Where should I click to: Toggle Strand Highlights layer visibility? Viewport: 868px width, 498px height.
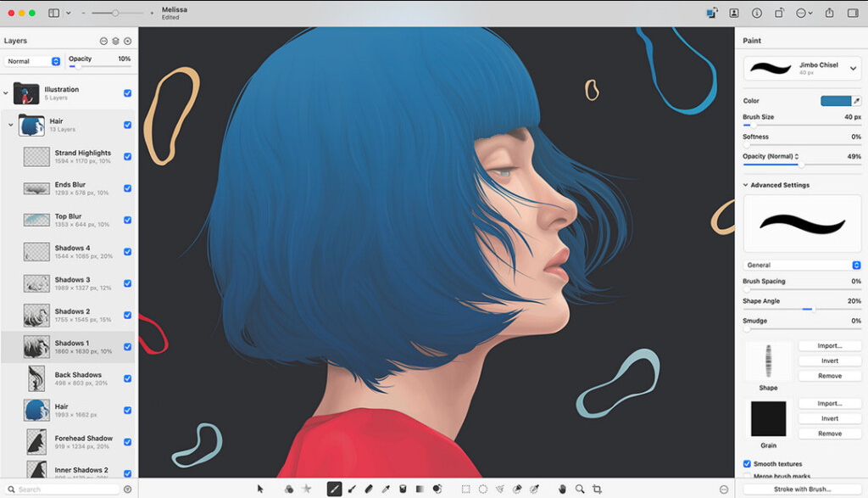[128, 156]
